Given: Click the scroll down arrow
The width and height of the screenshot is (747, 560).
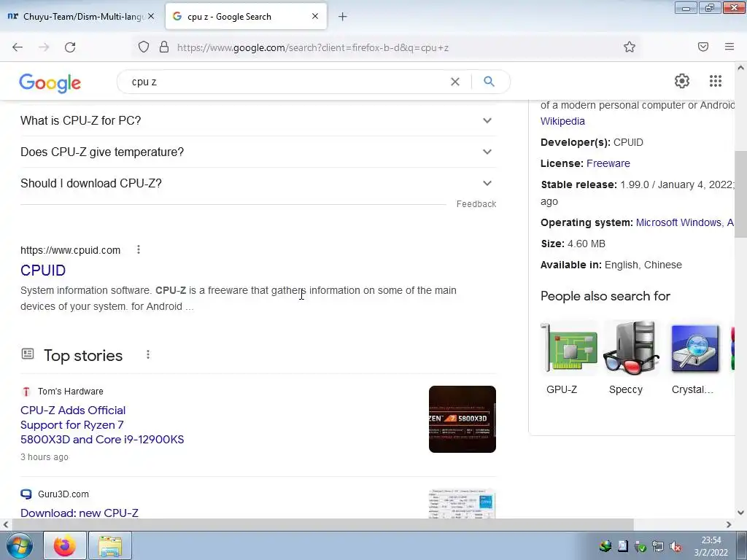Looking at the screenshot, I should tap(740, 513).
